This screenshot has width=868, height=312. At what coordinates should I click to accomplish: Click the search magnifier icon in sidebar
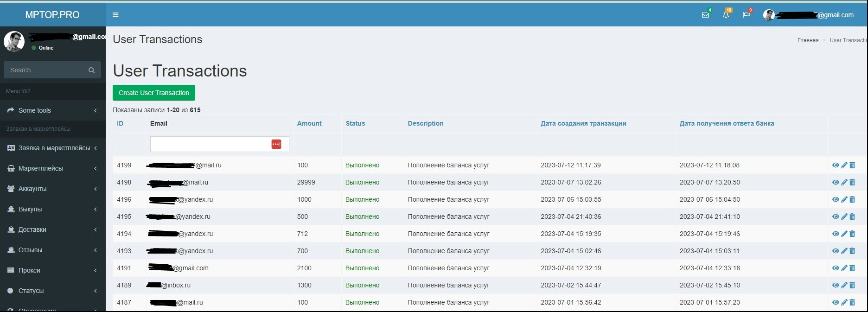coord(91,70)
